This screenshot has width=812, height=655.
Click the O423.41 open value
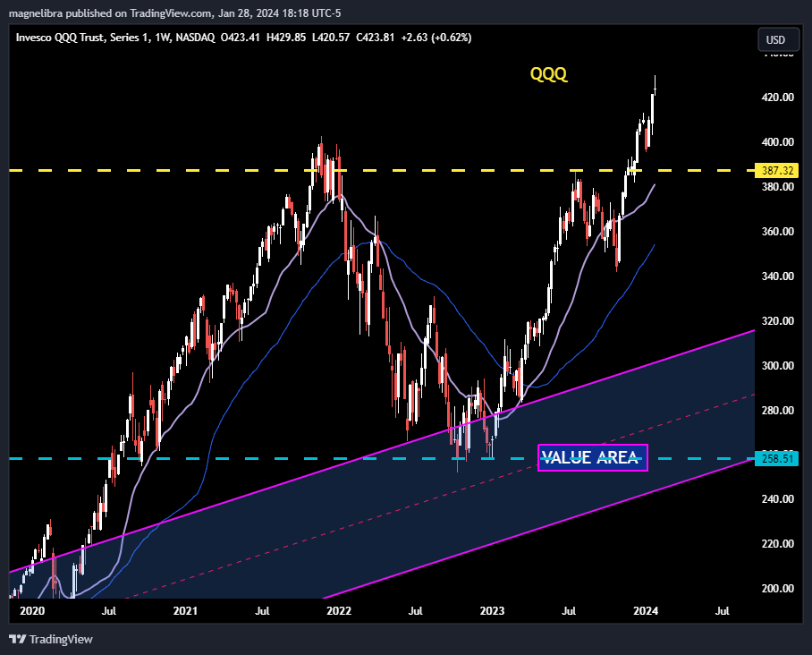click(241, 38)
